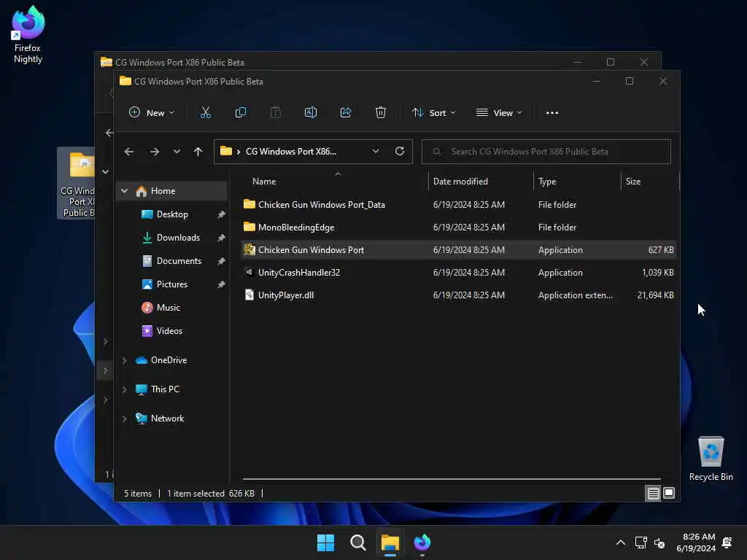747x560 pixels.
Task: Go up one folder level
Action: pyautogui.click(x=198, y=152)
